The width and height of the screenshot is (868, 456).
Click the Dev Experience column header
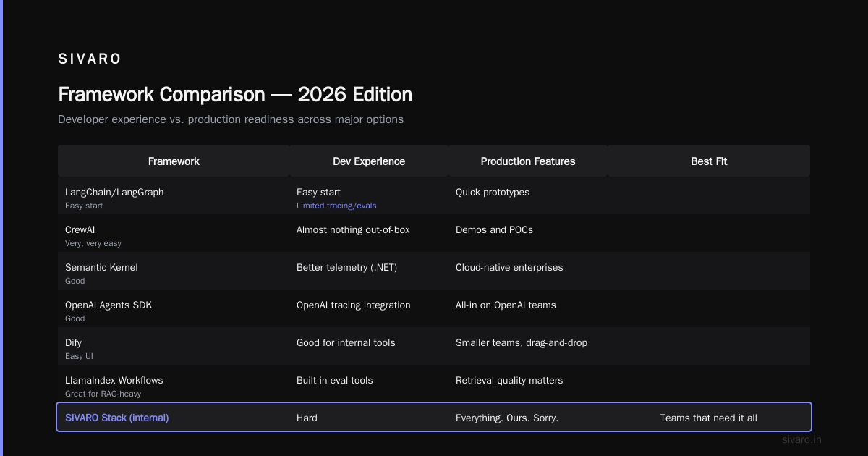[369, 161]
